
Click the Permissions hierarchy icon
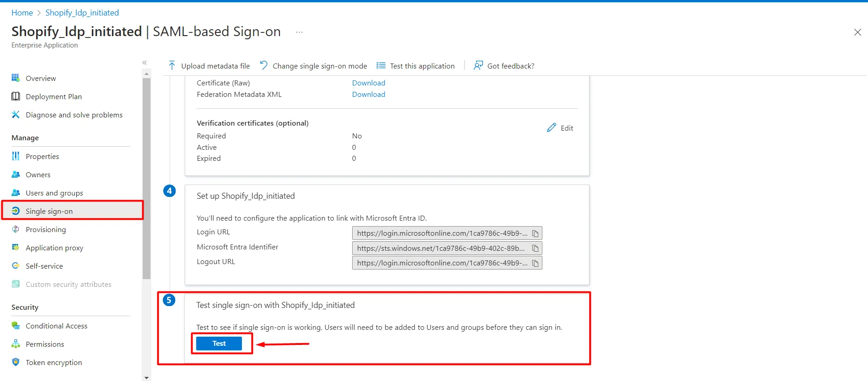(x=16, y=344)
